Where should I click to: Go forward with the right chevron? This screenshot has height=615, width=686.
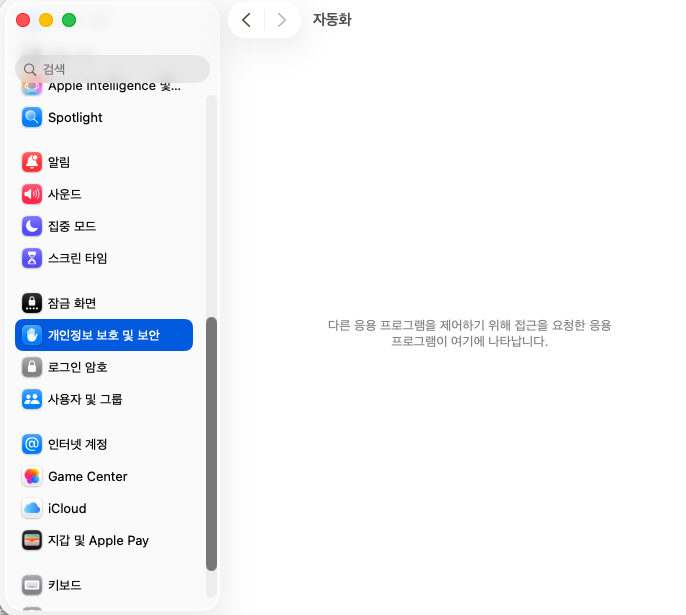[x=282, y=20]
